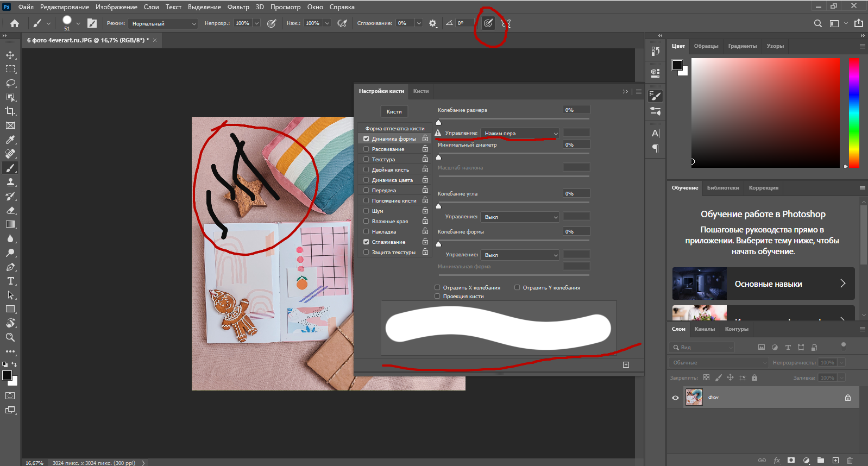The width and height of the screenshot is (868, 466).
Task: Open angle jitter Управление Выкл dropdown
Action: (x=520, y=217)
